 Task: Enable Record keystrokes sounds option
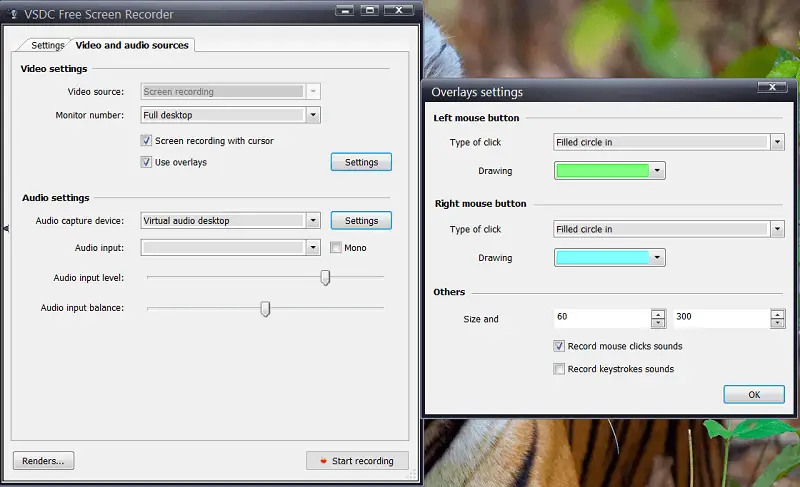559,369
